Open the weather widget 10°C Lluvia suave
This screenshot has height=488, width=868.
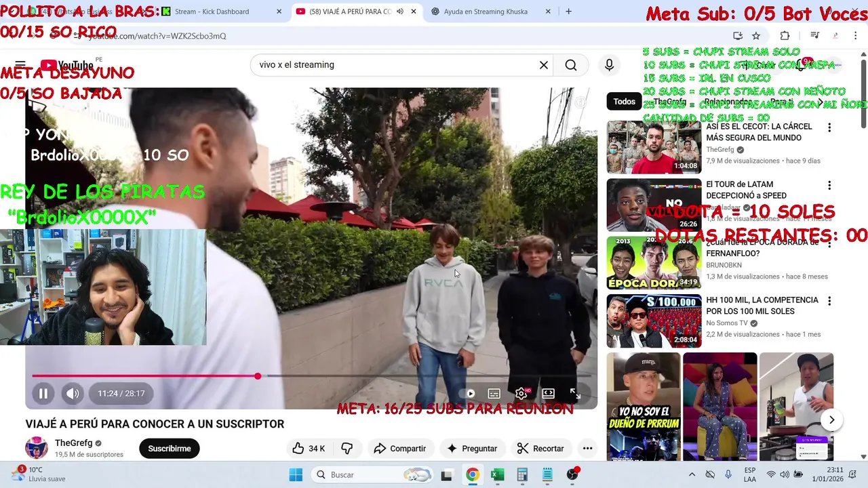(39, 474)
